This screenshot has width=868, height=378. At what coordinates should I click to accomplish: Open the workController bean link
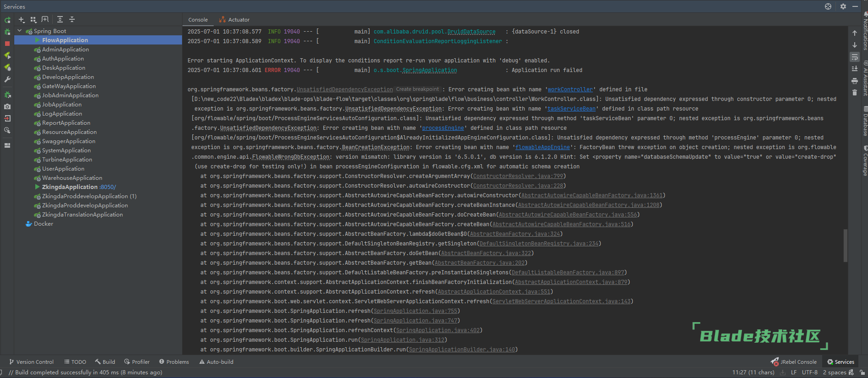(x=570, y=89)
